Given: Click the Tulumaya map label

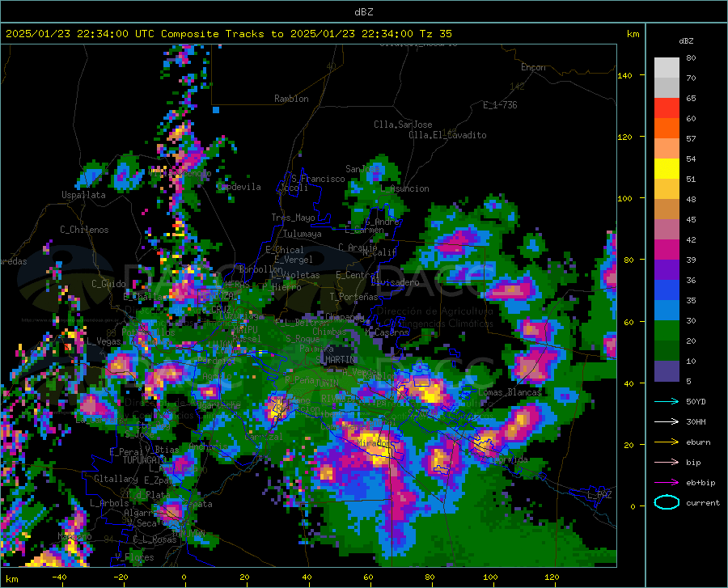Looking at the screenshot, I should (303, 234).
